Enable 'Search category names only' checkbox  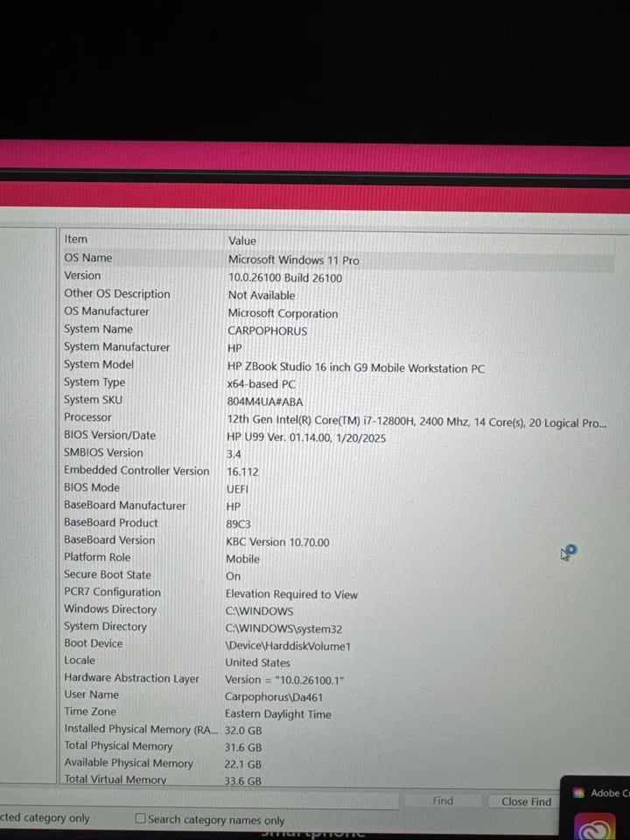pos(140,819)
